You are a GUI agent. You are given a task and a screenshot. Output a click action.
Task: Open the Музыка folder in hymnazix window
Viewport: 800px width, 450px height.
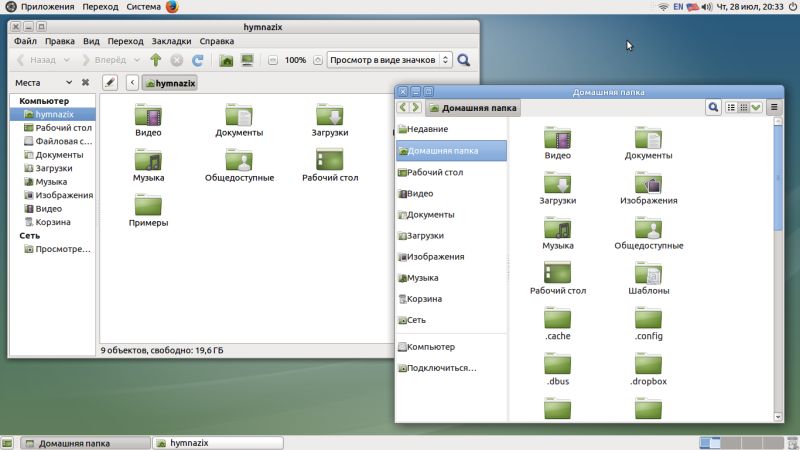tap(148, 165)
